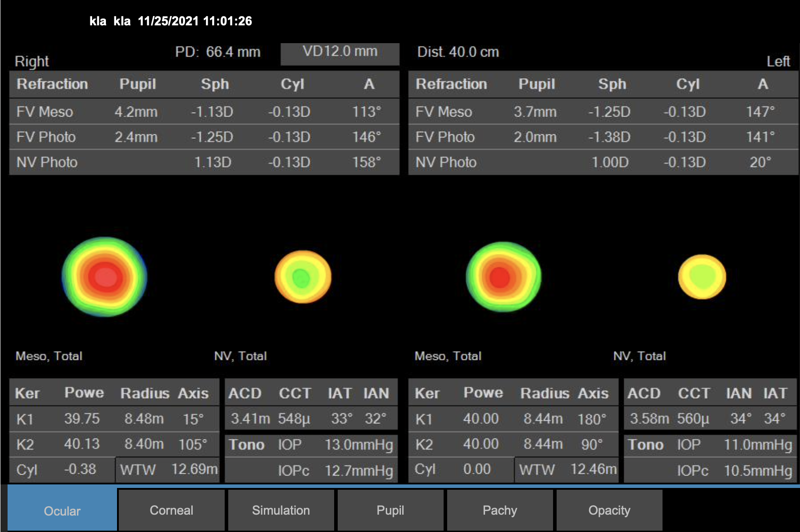Screen dimensions: 800x532
Task: Select the Pupil tab
Action: pos(390,510)
